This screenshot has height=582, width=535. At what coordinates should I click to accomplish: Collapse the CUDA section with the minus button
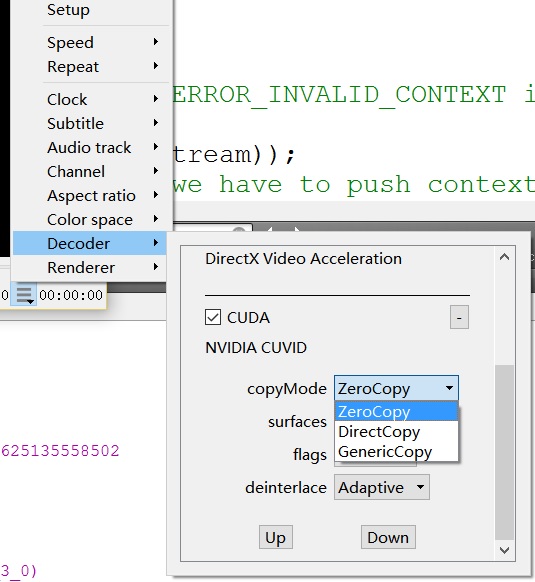point(459,317)
